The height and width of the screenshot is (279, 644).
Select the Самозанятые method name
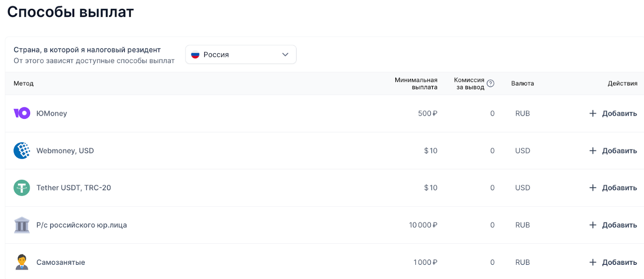coord(61,262)
